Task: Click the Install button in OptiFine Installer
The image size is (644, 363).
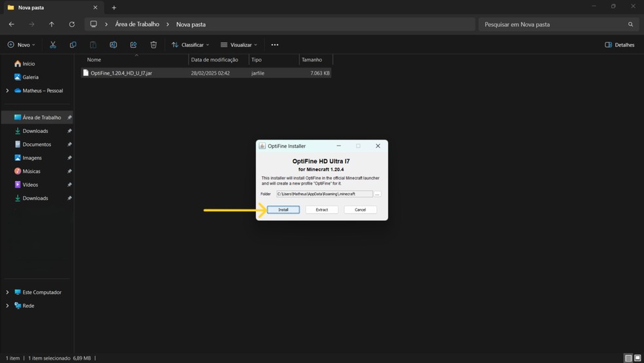Action: tap(283, 210)
